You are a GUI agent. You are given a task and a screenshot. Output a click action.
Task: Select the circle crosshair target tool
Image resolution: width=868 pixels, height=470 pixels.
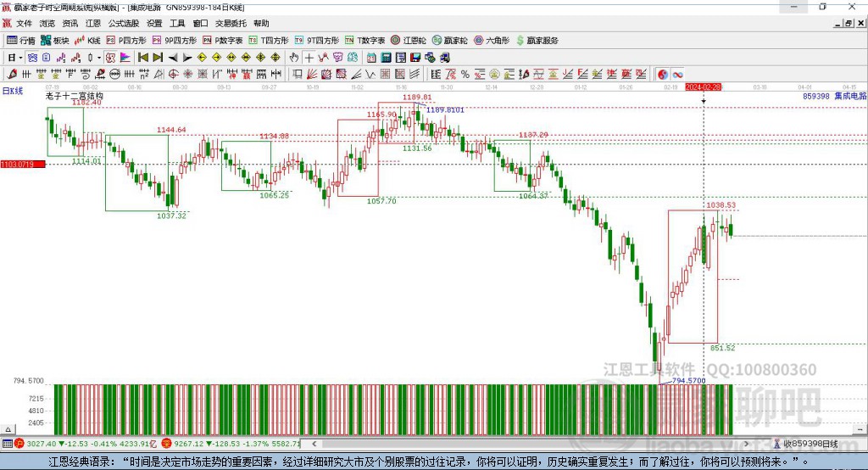(173, 75)
